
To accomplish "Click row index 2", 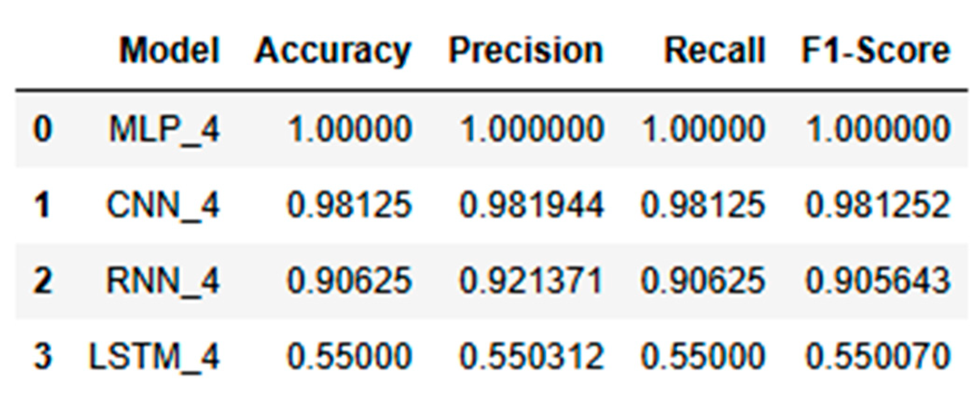I will click(x=42, y=281).
